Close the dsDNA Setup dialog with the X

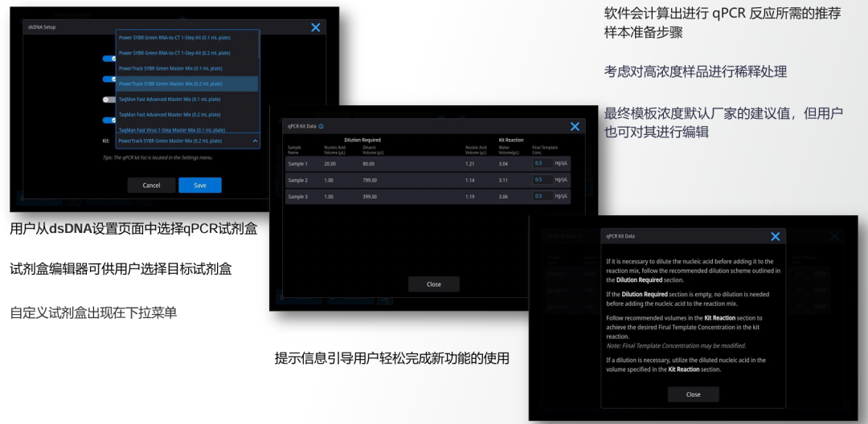pos(316,27)
